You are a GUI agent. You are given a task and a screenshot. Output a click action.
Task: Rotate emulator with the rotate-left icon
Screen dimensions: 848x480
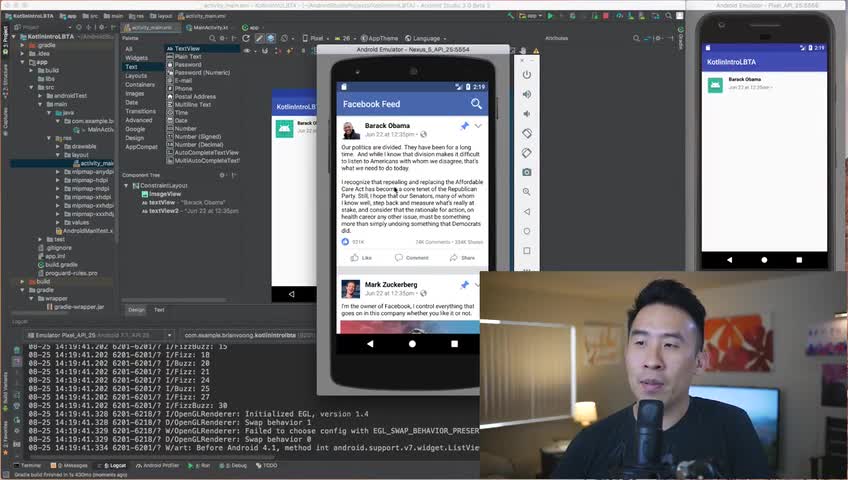coord(527,133)
